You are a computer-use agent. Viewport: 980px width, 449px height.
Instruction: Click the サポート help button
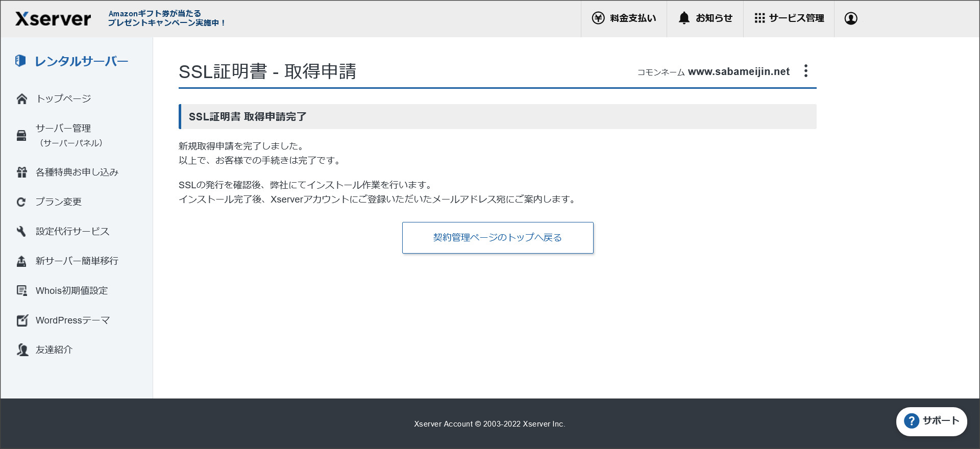pos(932,421)
